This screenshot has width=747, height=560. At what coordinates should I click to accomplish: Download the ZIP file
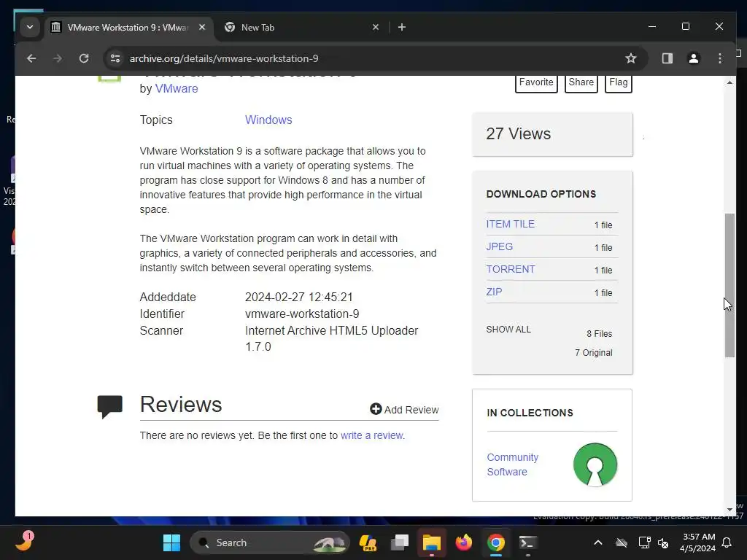(494, 292)
